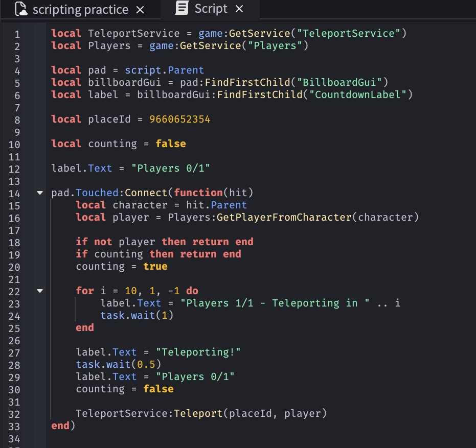Click line number 32 in the gutter
Image resolution: width=476 pixels, height=448 pixels.
coord(14,414)
